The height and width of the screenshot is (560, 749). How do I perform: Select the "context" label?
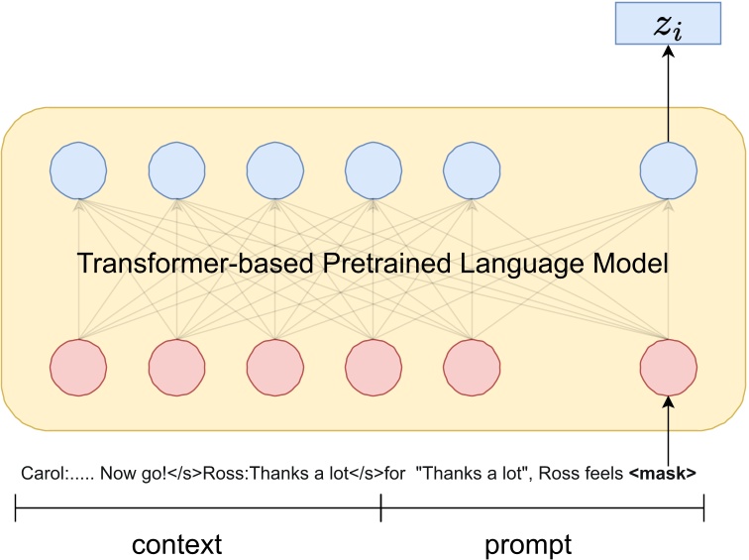tap(176, 543)
